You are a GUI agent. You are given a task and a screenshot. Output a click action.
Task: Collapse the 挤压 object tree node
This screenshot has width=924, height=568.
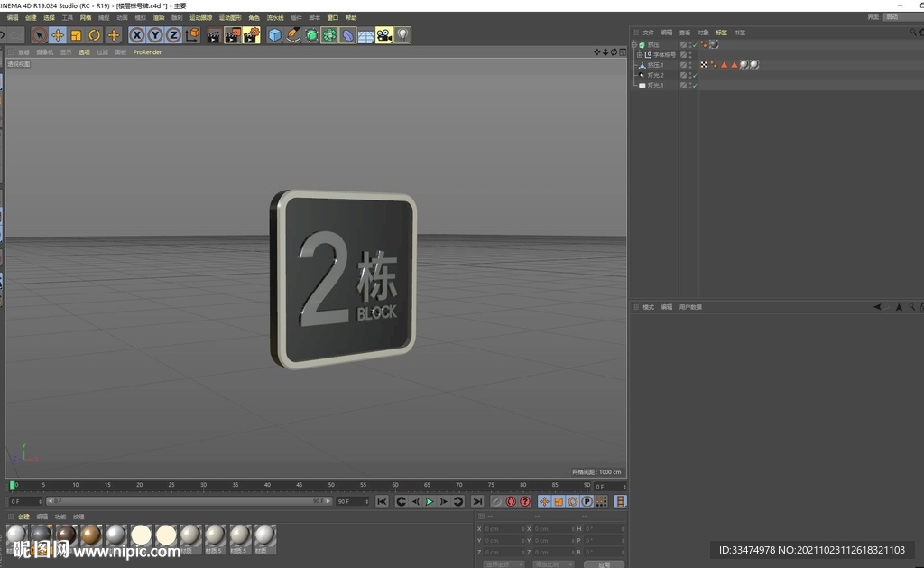click(x=635, y=44)
